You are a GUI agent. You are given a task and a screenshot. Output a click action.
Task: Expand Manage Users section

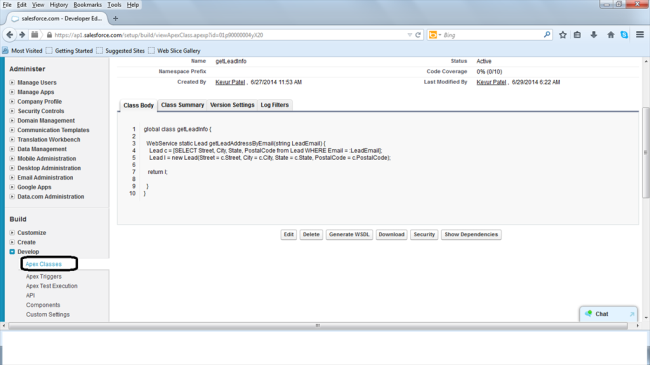click(12, 83)
